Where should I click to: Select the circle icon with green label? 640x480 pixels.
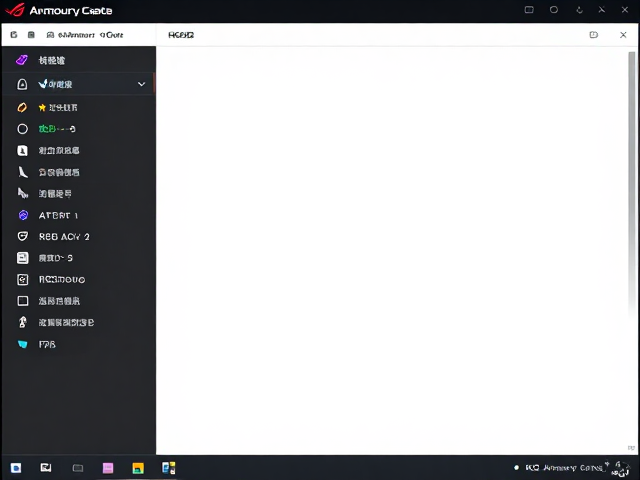(x=78, y=129)
